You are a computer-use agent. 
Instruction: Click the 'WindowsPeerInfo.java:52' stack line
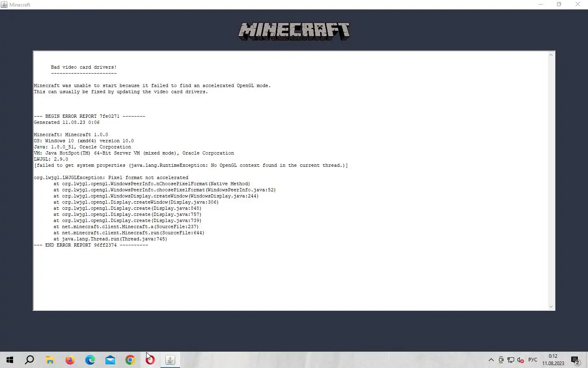pos(165,190)
